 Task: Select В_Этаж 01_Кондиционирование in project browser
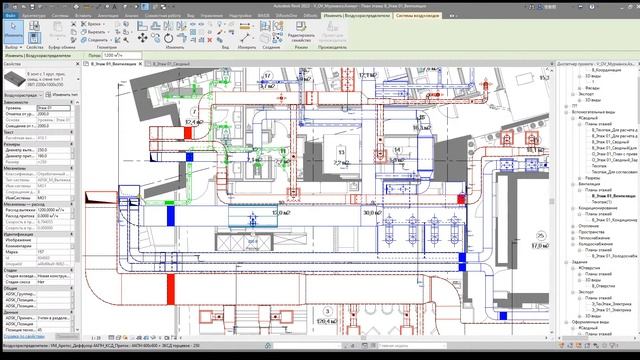point(614,220)
